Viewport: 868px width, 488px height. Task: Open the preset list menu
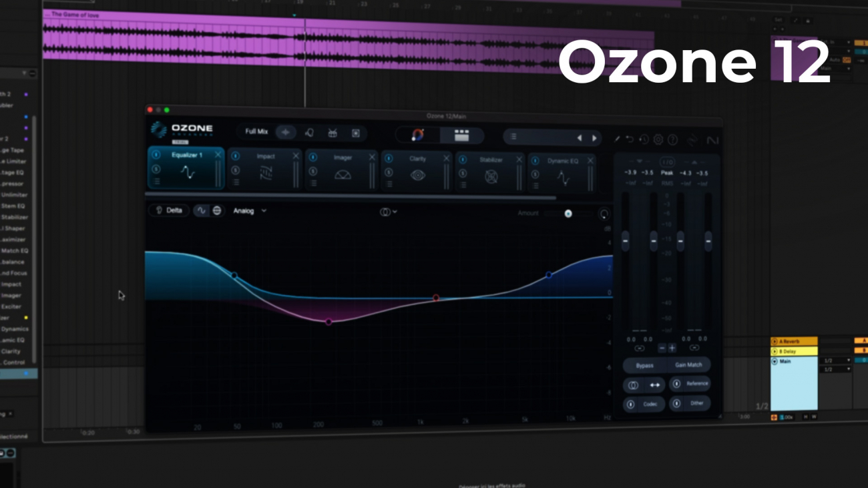[513, 137]
